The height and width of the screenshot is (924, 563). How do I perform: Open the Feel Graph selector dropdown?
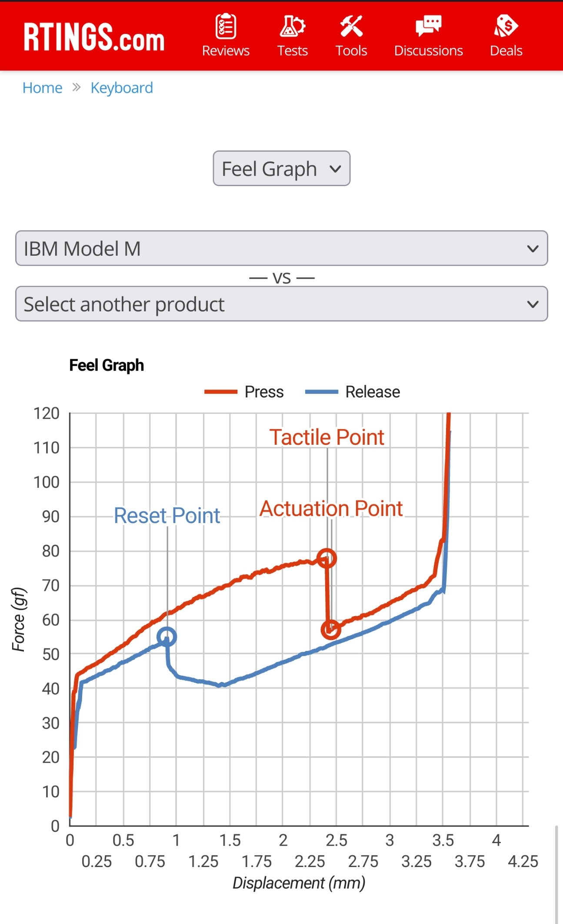[281, 169]
